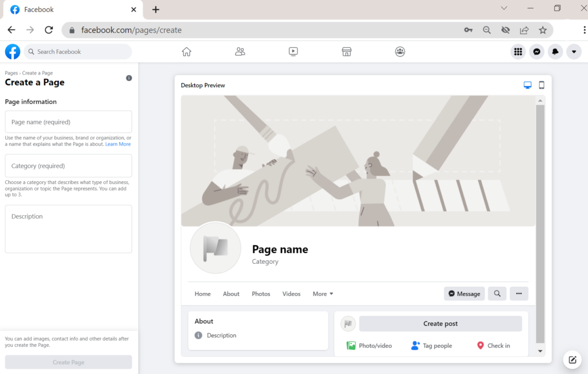Viewport: 588px width, 374px height.
Task: Open the Messenger icon in the header
Action: click(537, 52)
